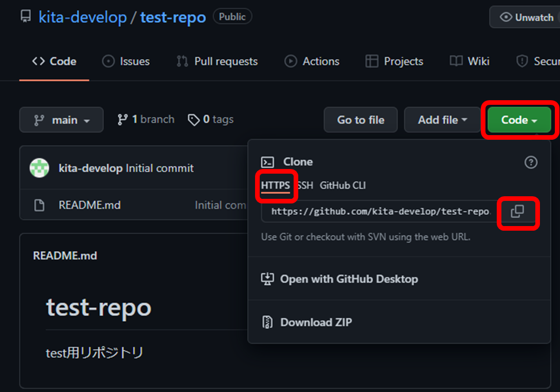Click the Open with GitHub Desktop icon

tap(268, 278)
